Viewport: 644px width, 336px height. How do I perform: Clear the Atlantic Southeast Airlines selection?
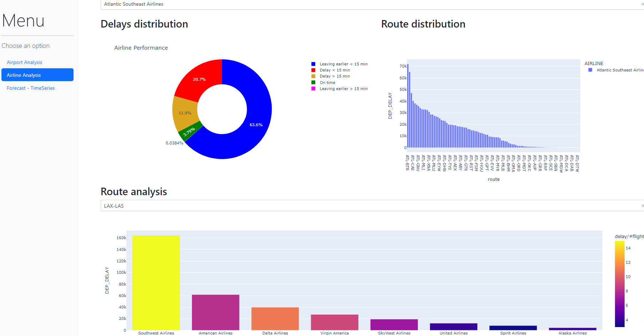click(x=643, y=4)
